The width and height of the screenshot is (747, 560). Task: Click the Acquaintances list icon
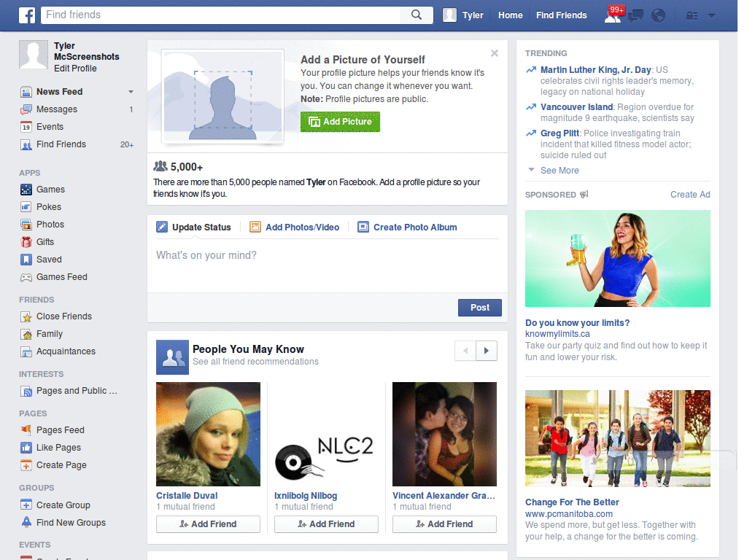tap(26, 352)
